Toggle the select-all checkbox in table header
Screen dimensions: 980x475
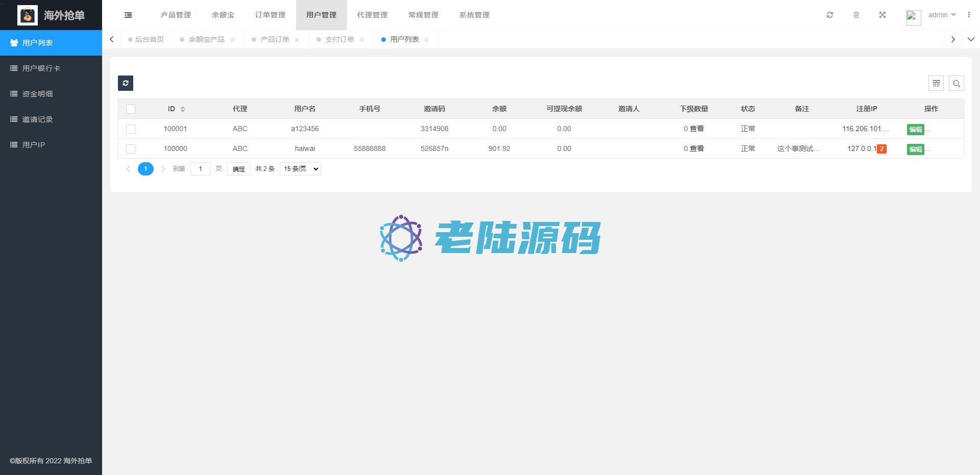pos(131,109)
